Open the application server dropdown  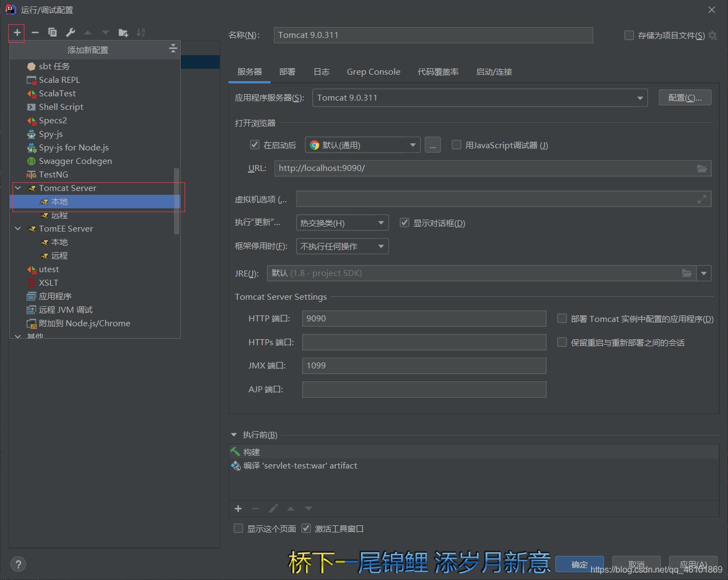pyautogui.click(x=640, y=98)
